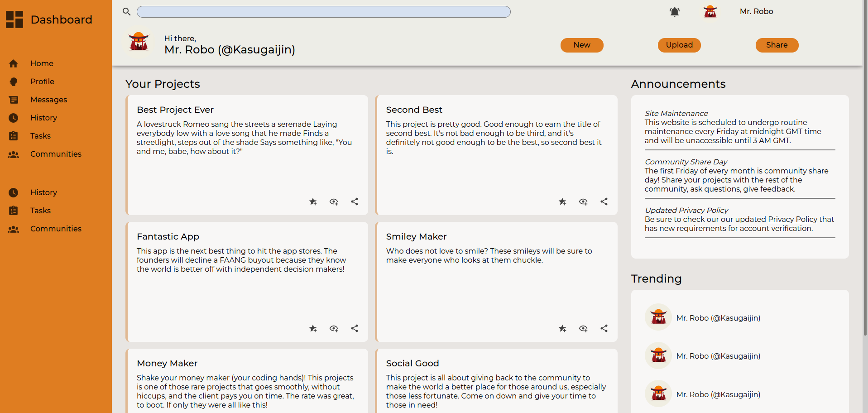
Task: Click the search input field
Action: (x=323, y=12)
